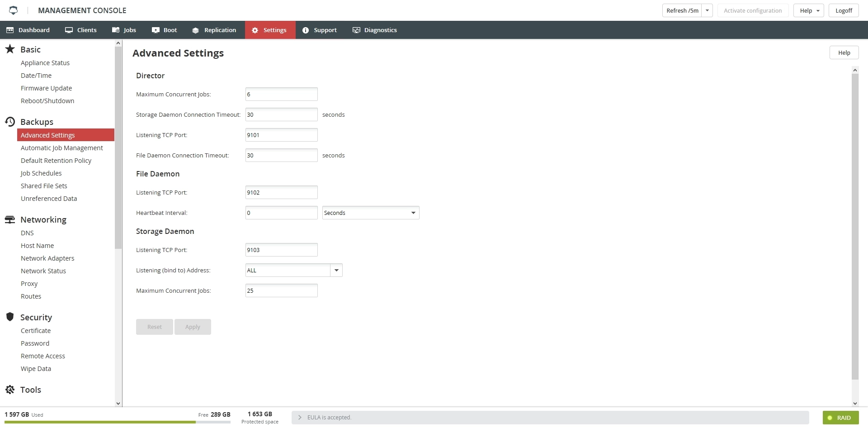The height and width of the screenshot is (428, 868).
Task: Open Certificate settings
Action: [36, 331]
